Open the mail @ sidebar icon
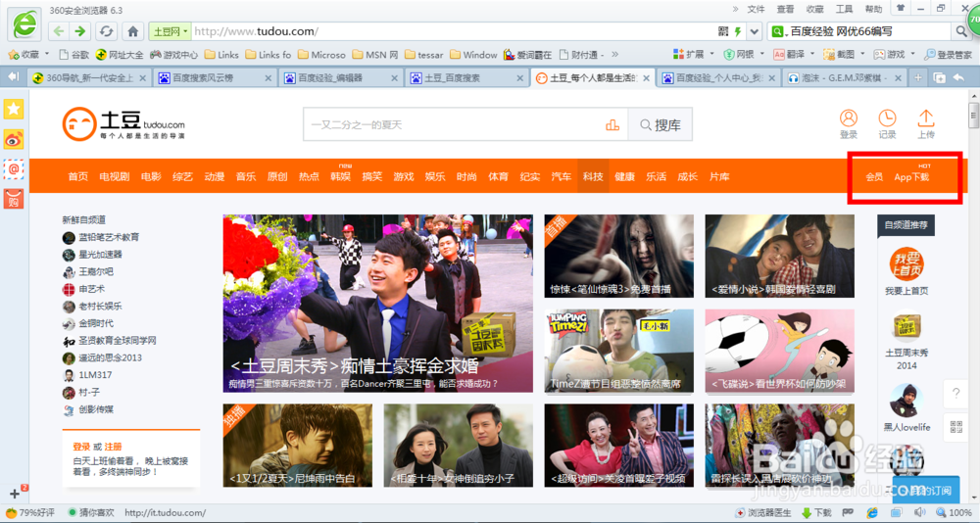Screen dimensions: 980x523 coord(13,168)
